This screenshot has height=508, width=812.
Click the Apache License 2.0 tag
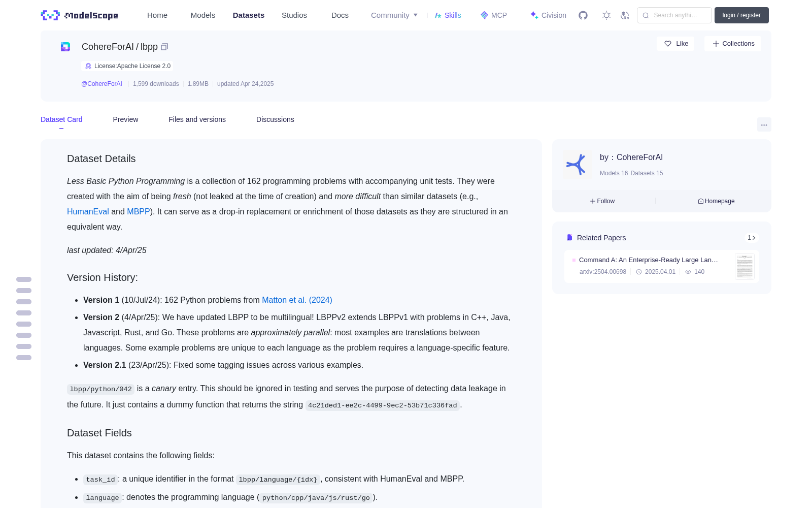tap(127, 66)
